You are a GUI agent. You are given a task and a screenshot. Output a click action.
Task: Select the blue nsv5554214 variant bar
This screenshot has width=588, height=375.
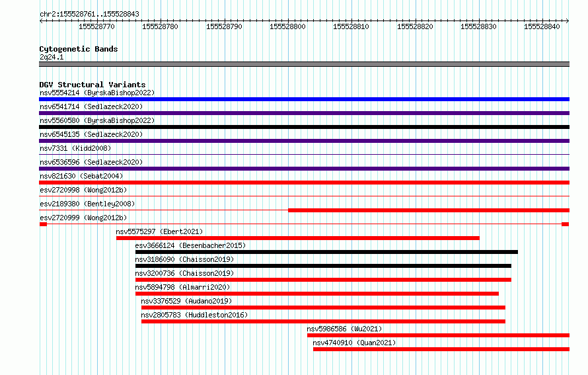click(304, 99)
